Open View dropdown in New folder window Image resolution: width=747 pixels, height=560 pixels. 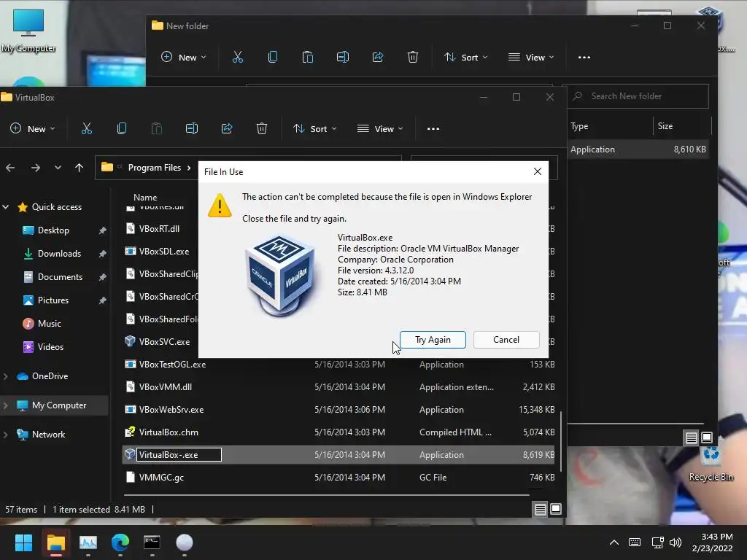click(531, 57)
